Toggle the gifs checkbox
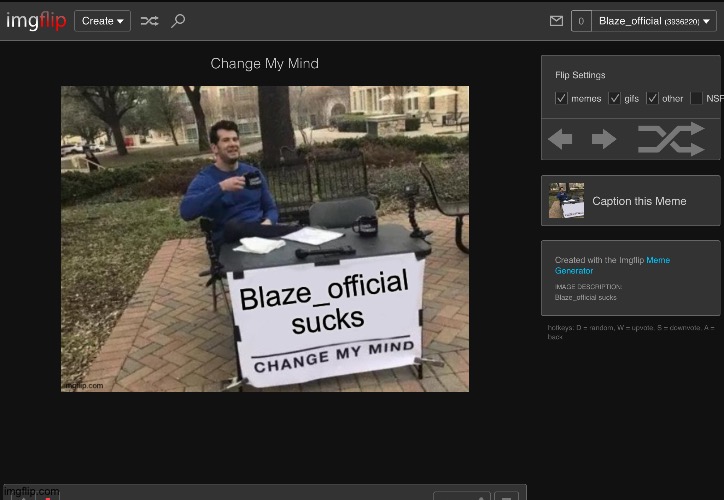 click(615, 98)
